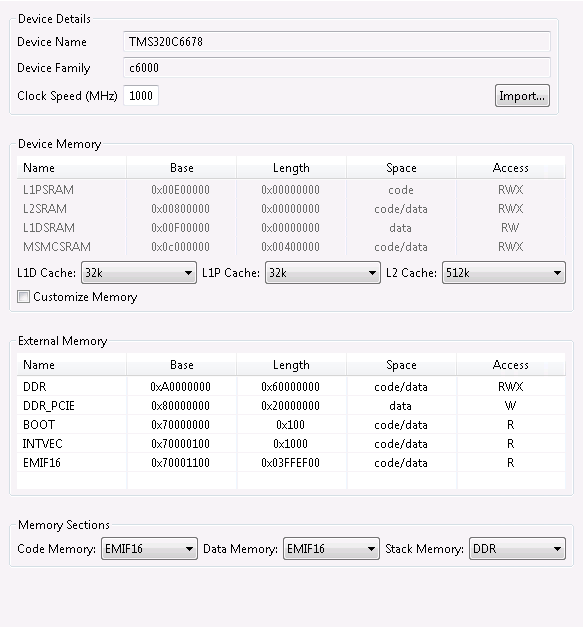Image resolution: width=583 pixels, height=627 pixels.
Task: Click length value 0x1000
Action: point(290,444)
